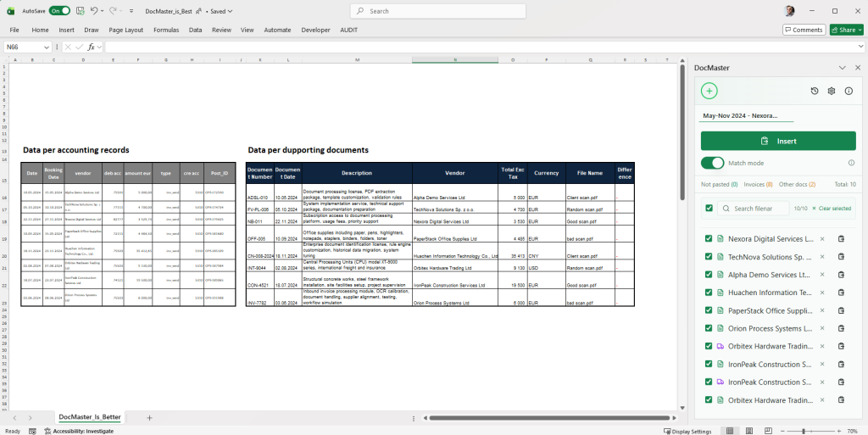
Task: Click the Insert Function fx icon
Action: [92, 47]
